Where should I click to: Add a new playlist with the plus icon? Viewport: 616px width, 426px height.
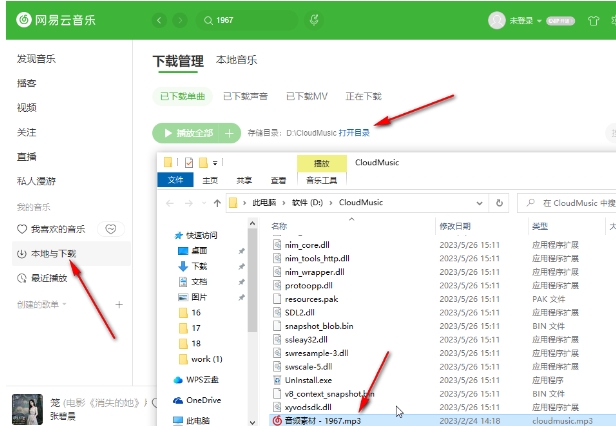(119, 304)
